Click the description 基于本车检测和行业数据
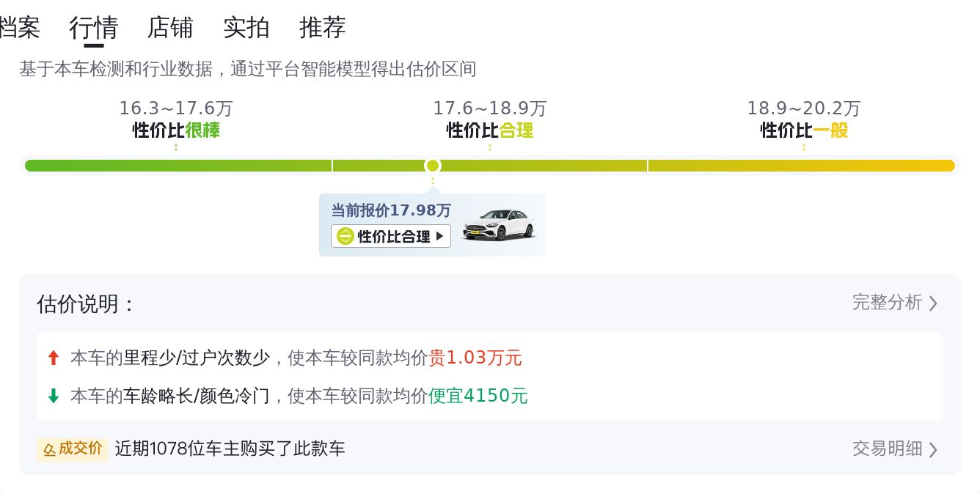 click(x=248, y=70)
